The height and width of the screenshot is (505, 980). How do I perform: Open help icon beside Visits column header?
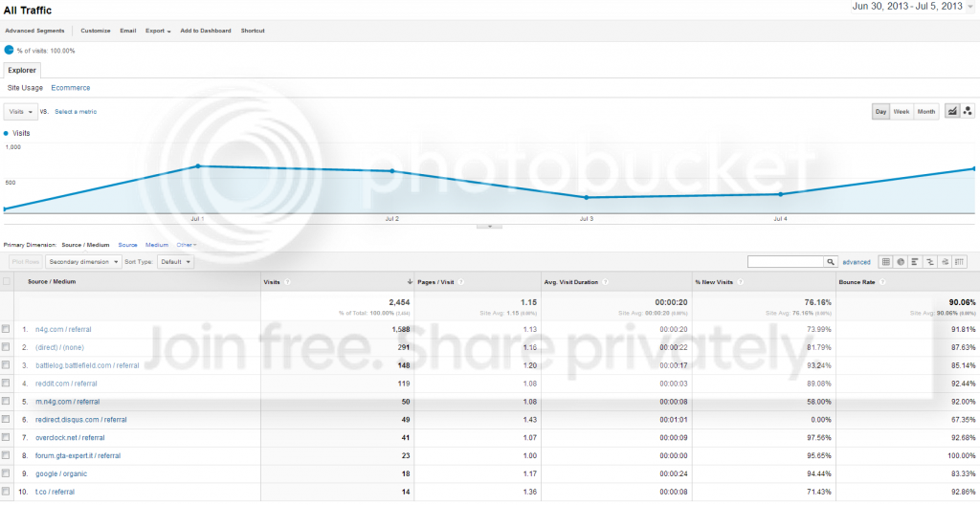coord(287,282)
